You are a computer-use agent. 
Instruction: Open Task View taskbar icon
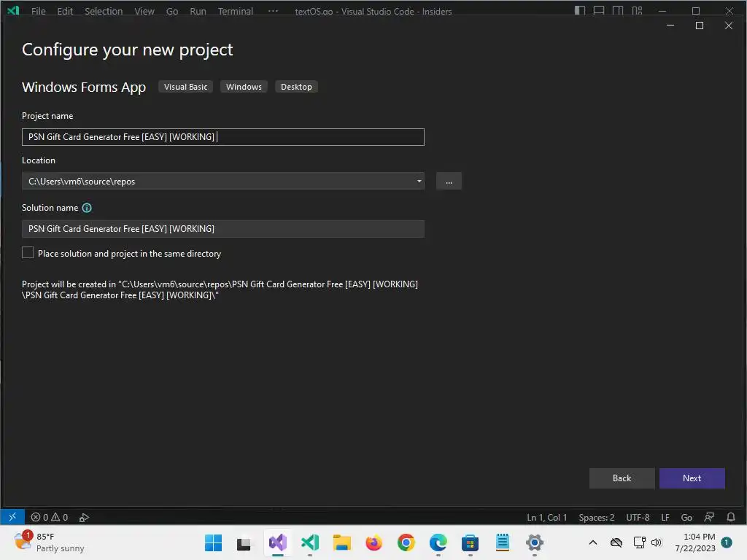(244, 542)
